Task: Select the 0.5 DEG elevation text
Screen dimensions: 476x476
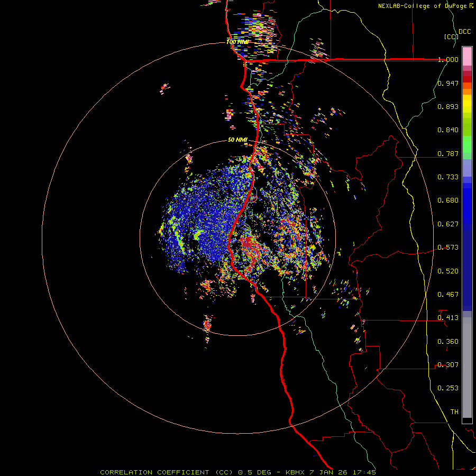Action: pyautogui.click(x=255, y=472)
